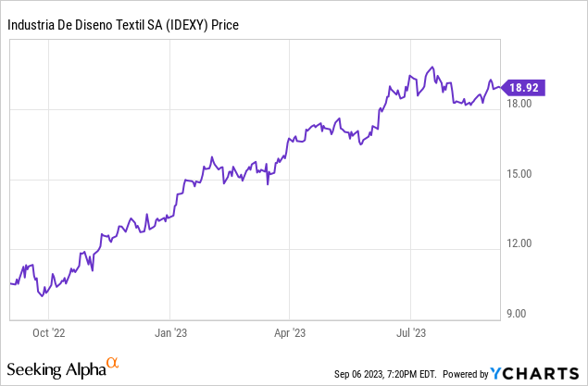This screenshot has width=588, height=386.
Task: Click the orange alpha symbol icon
Action: pos(113,364)
